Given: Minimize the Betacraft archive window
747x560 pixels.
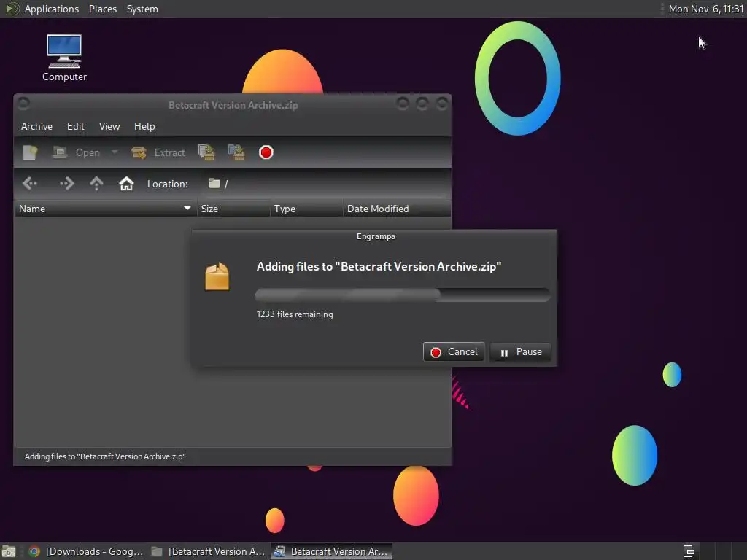Looking at the screenshot, I should (x=403, y=104).
